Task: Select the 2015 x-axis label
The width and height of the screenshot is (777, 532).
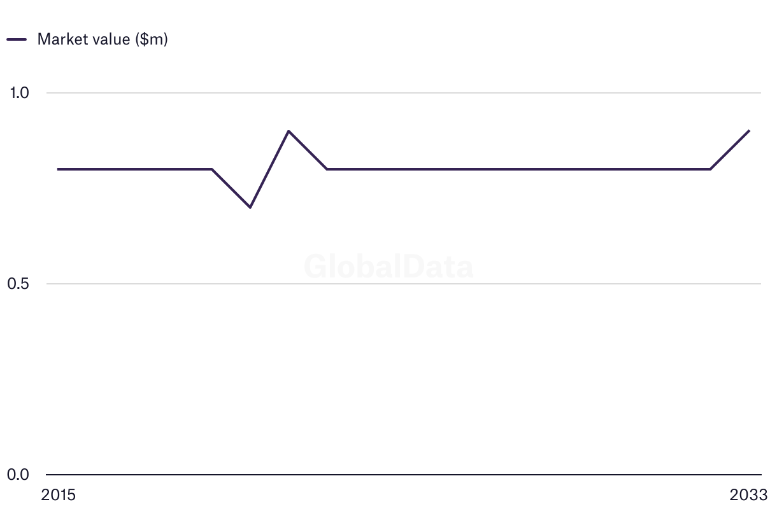Action: tap(58, 495)
